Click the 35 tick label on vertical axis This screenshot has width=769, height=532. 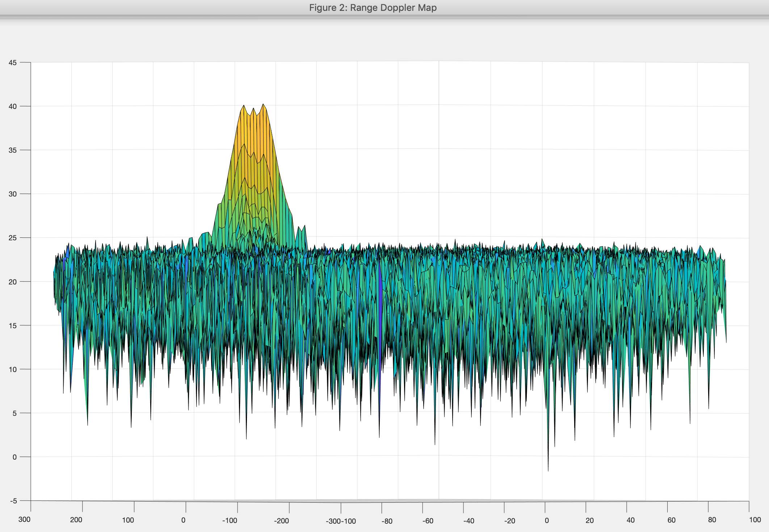[13, 150]
